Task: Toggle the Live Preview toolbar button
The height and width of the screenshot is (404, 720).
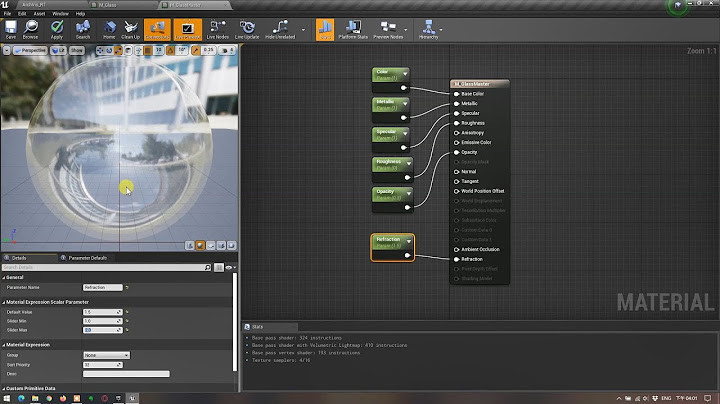Action: (x=187, y=30)
